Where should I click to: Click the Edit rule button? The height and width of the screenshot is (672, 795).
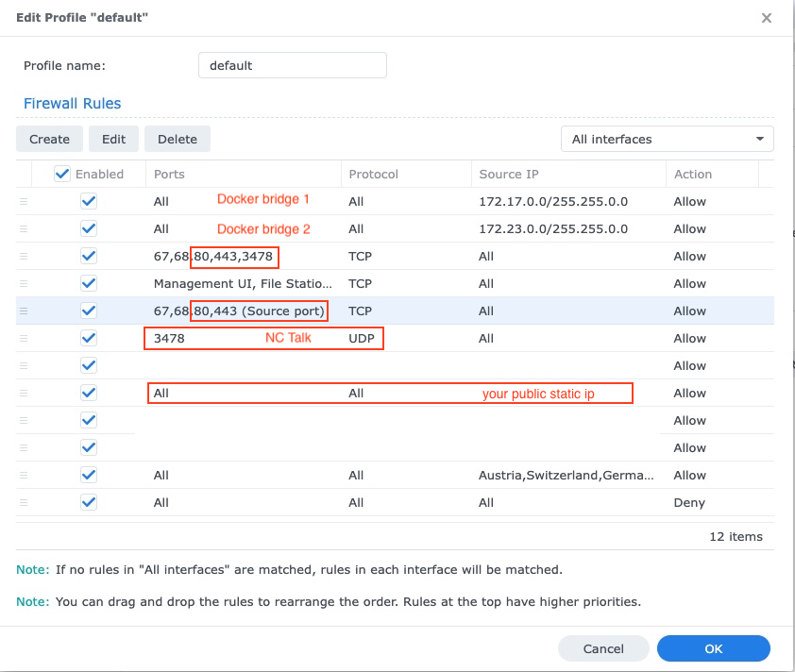point(113,139)
